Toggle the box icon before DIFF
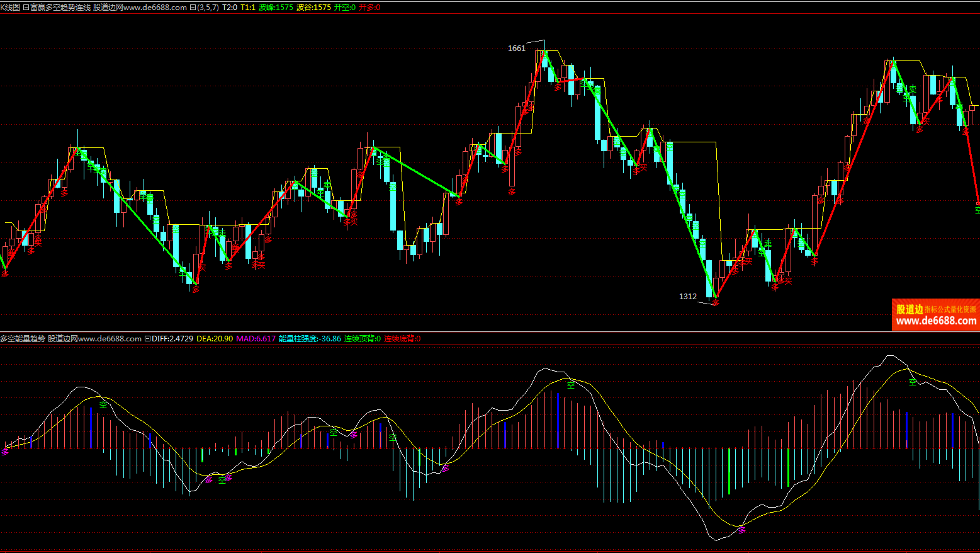Viewport: 980px width, 553px height. coord(147,339)
